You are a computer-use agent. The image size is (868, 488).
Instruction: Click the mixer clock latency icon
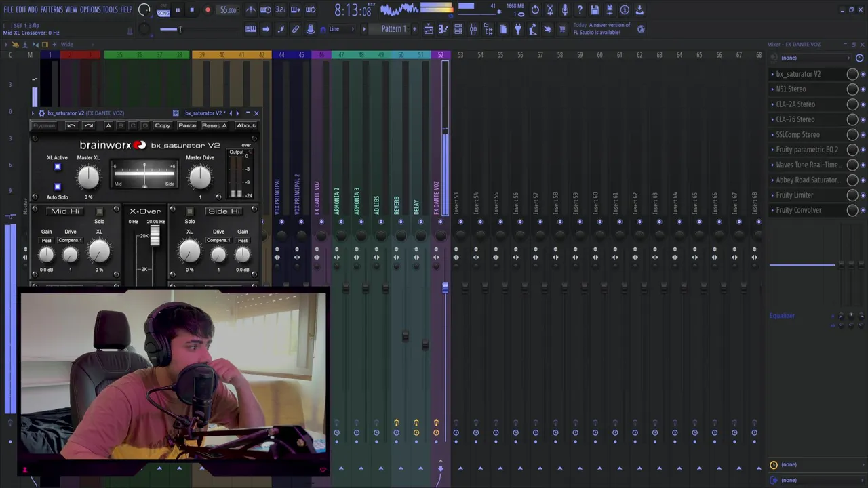pos(859,58)
